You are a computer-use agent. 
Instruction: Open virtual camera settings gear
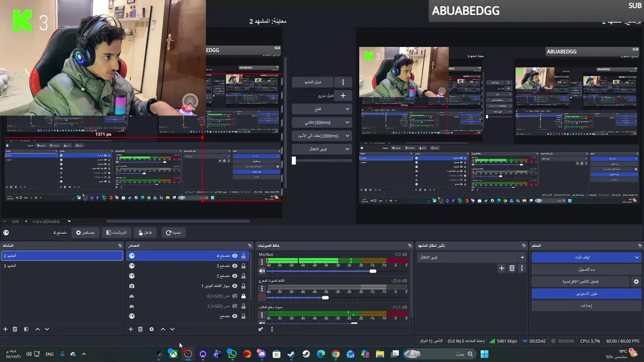click(636, 282)
